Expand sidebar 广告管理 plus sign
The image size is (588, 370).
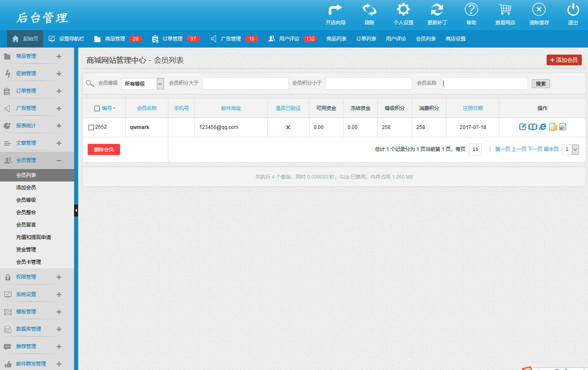click(59, 108)
